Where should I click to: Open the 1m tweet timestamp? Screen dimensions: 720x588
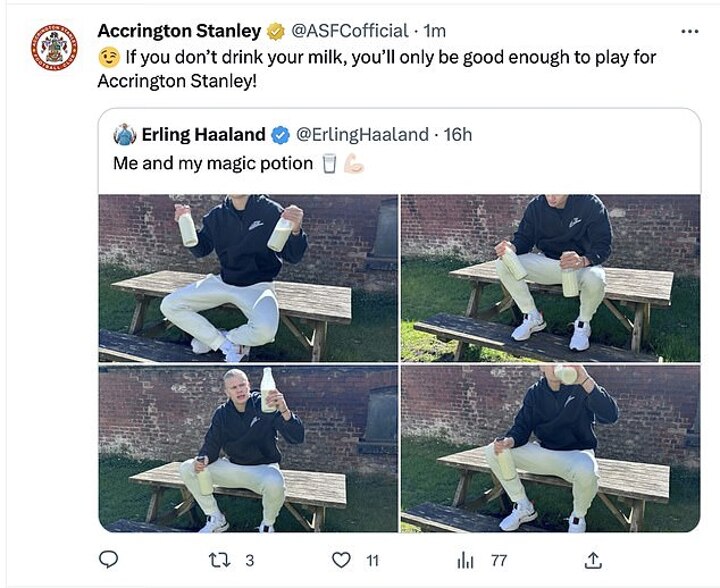pos(434,31)
